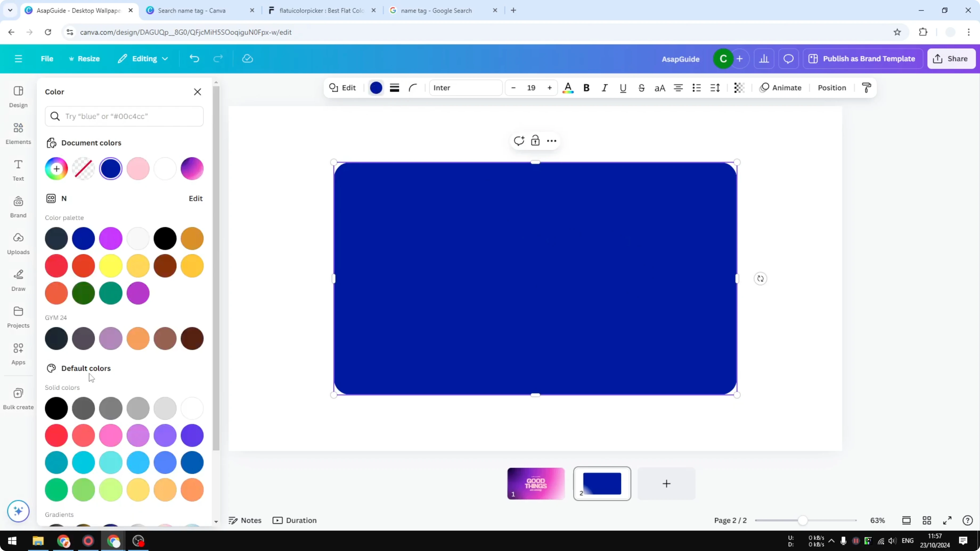Select page 1 Good Things thumbnail
Image resolution: width=980 pixels, height=551 pixels.
point(536,483)
